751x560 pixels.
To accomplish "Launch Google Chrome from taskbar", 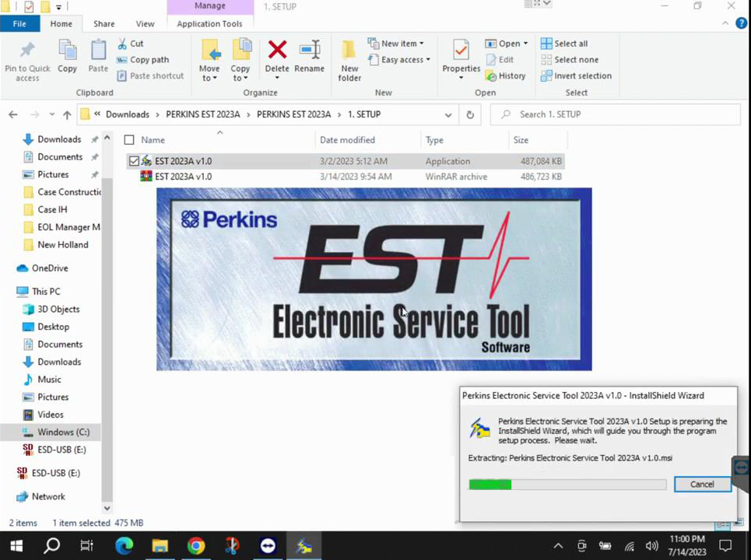I will pos(196,546).
